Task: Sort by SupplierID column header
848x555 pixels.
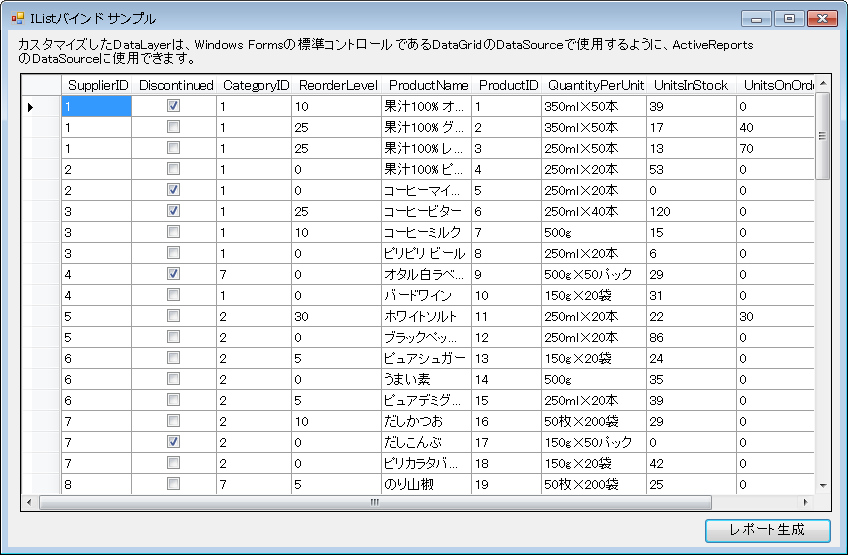Action: coord(96,85)
